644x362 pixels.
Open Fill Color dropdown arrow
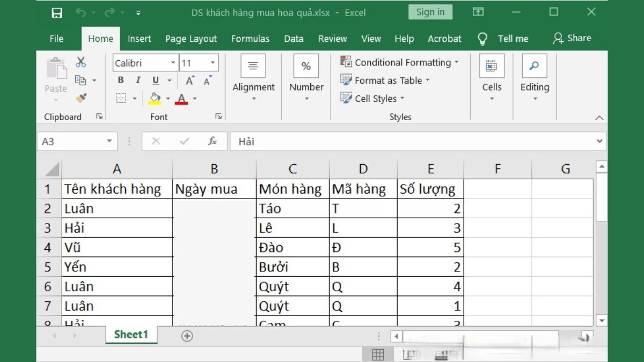point(168,99)
